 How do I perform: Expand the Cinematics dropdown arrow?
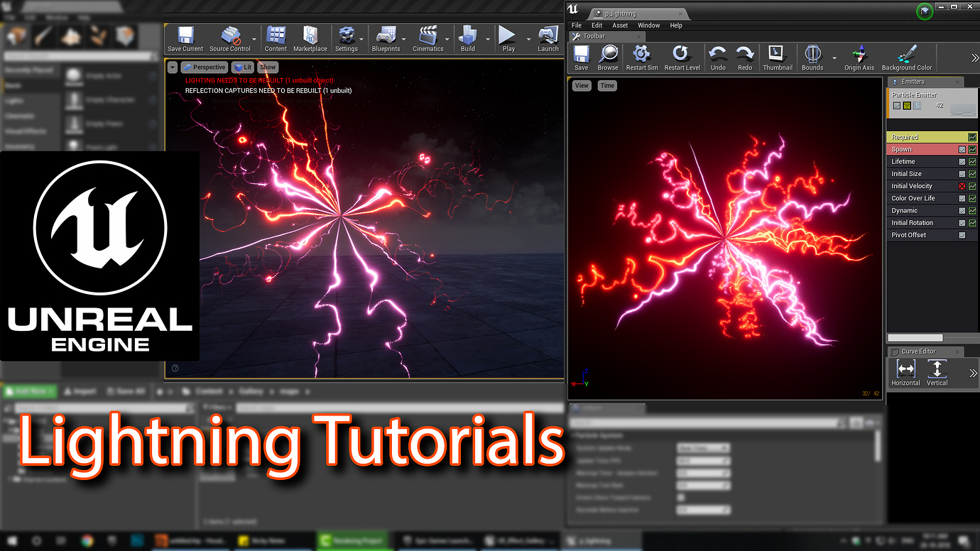pyautogui.click(x=448, y=39)
